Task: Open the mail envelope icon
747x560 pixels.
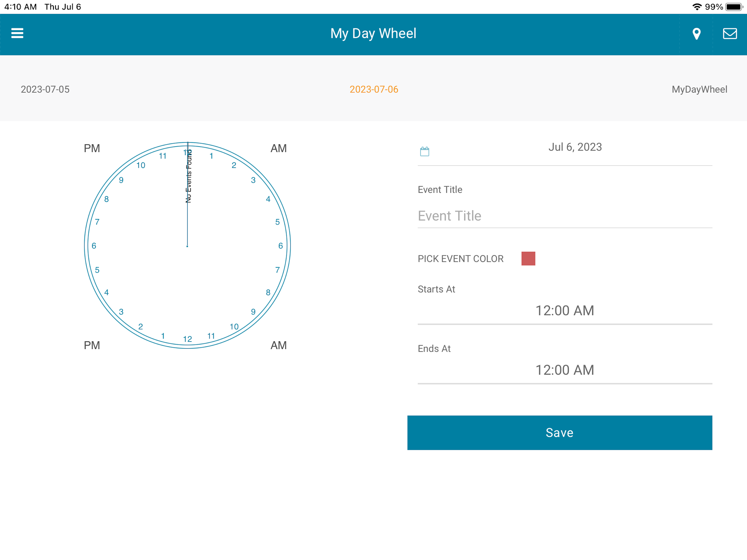Action: tap(730, 33)
